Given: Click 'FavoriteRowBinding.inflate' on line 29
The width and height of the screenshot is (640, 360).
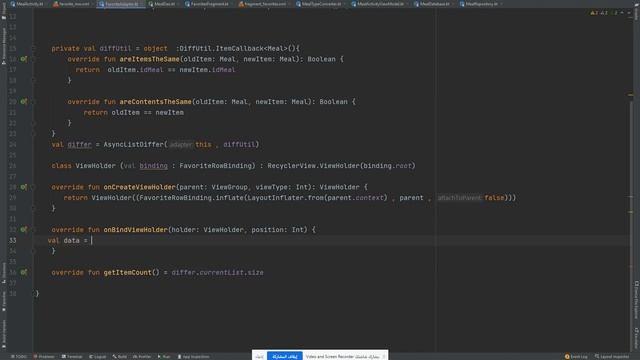Looking at the screenshot, I should pyautogui.click(x=191, y=198).
